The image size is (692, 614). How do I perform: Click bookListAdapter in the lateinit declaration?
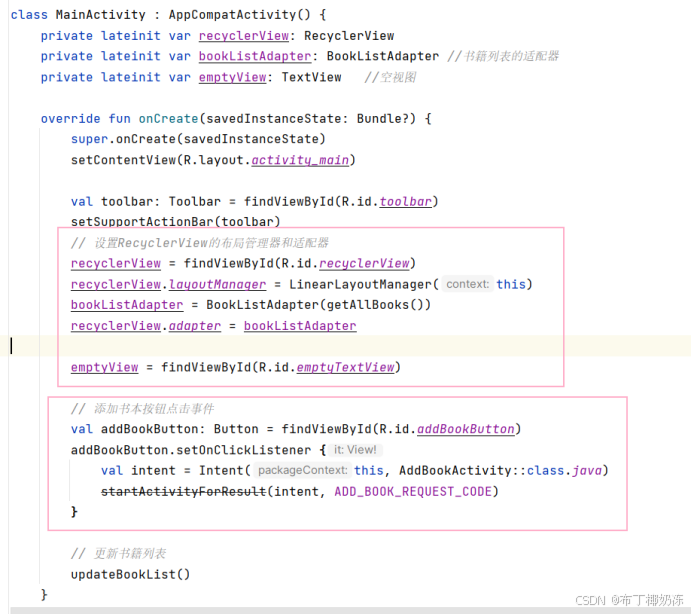tap(255, 57)
